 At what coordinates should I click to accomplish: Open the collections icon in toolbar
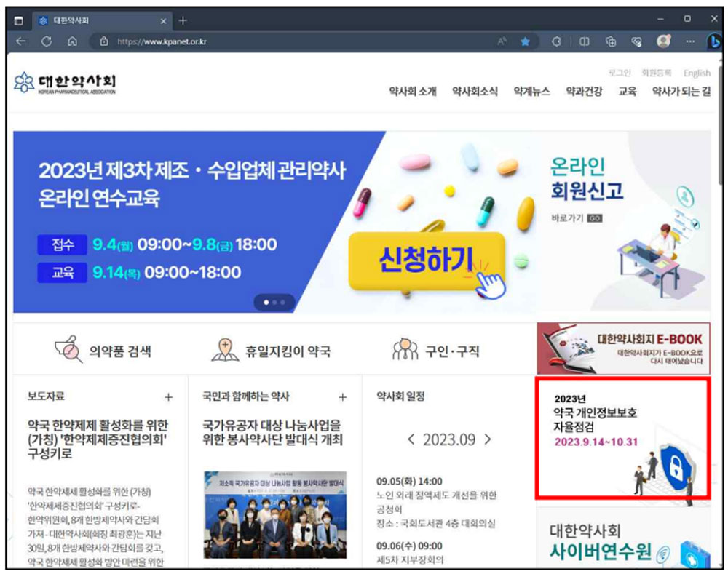611,41
